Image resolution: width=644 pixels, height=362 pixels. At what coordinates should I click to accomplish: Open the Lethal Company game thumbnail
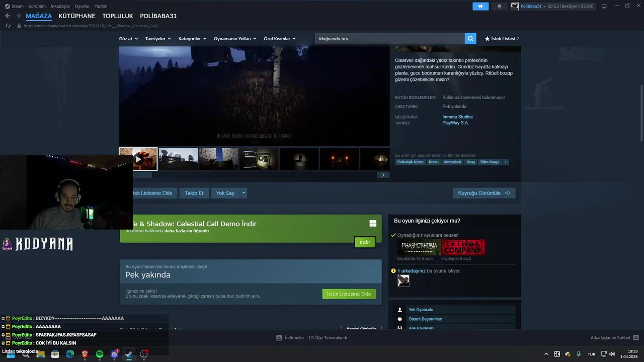(463, 247)
